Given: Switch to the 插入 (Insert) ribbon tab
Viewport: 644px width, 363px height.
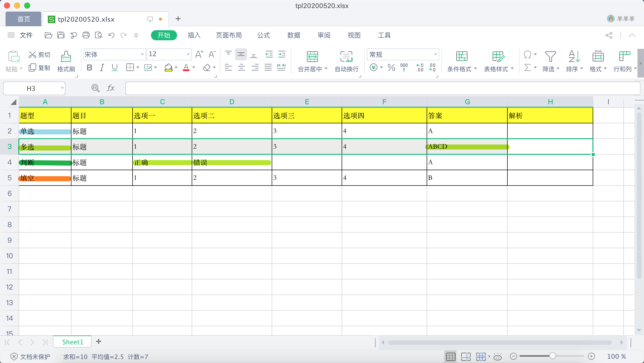Looking at the screenshot, I should coord(194,35).
